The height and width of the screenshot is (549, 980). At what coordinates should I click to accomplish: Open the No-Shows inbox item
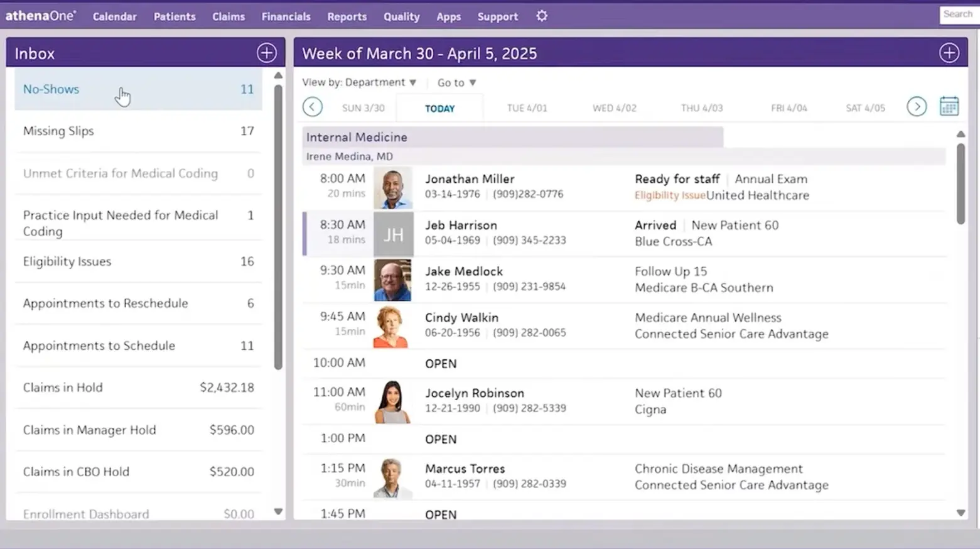tap(138, 89)
